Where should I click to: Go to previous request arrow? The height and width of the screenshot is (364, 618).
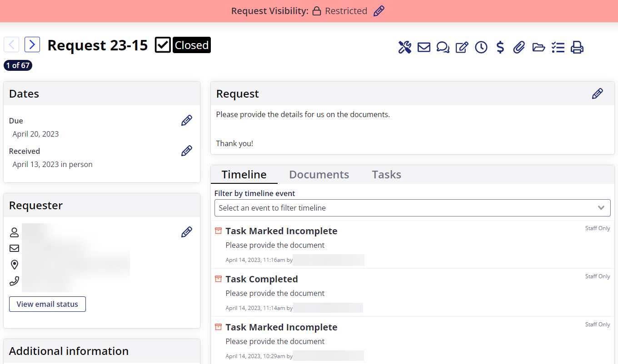(x=11, y=44)
